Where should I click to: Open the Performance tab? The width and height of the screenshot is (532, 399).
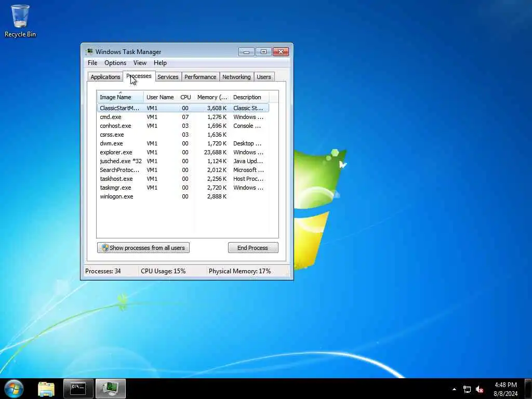[x=200, y=77]
